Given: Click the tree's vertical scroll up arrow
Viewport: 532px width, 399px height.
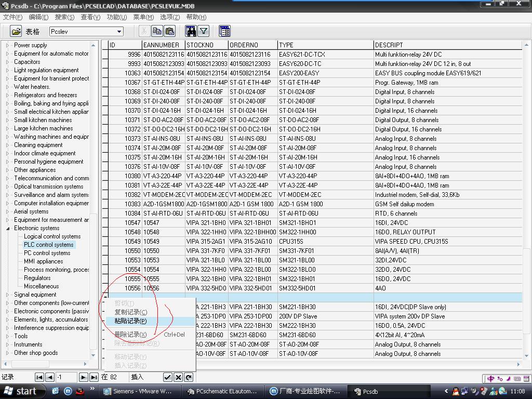Looking at the screenshot, I should tap(94, 45).
